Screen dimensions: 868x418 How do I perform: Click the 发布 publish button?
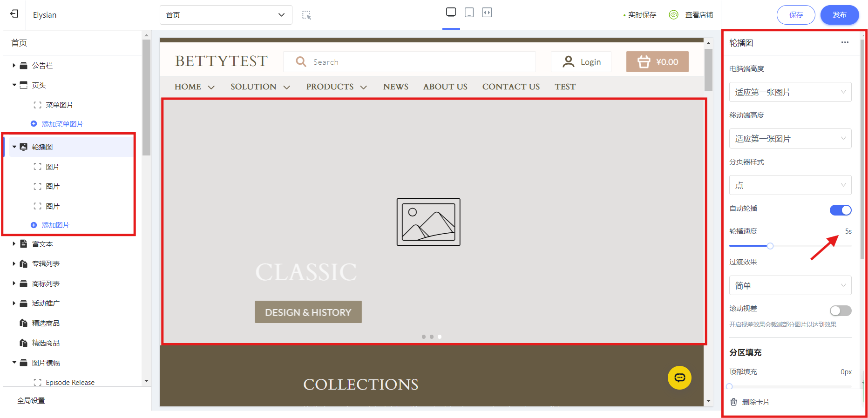[840, 15]
